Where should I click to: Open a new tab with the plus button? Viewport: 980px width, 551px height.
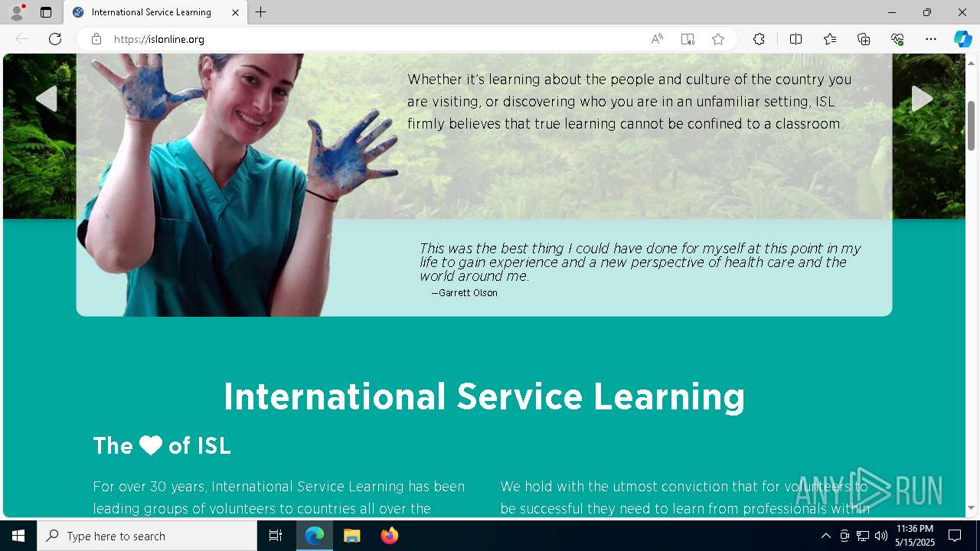coord(261,12)
